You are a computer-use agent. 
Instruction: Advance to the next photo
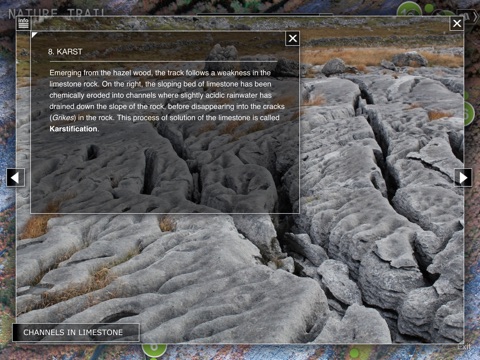463,178
